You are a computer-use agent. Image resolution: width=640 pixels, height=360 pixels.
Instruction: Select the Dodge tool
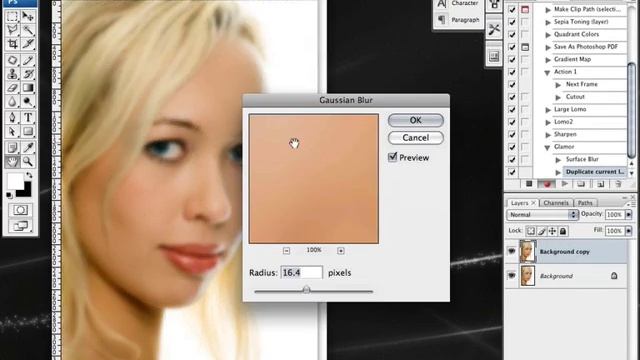pos(28,101)
